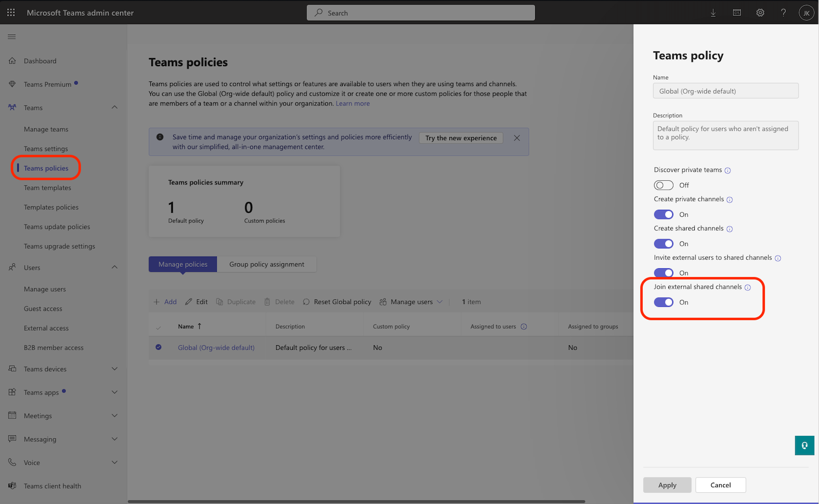Click the Search box in header
This screenshot has width=819, height=504.
pos(421,13)
